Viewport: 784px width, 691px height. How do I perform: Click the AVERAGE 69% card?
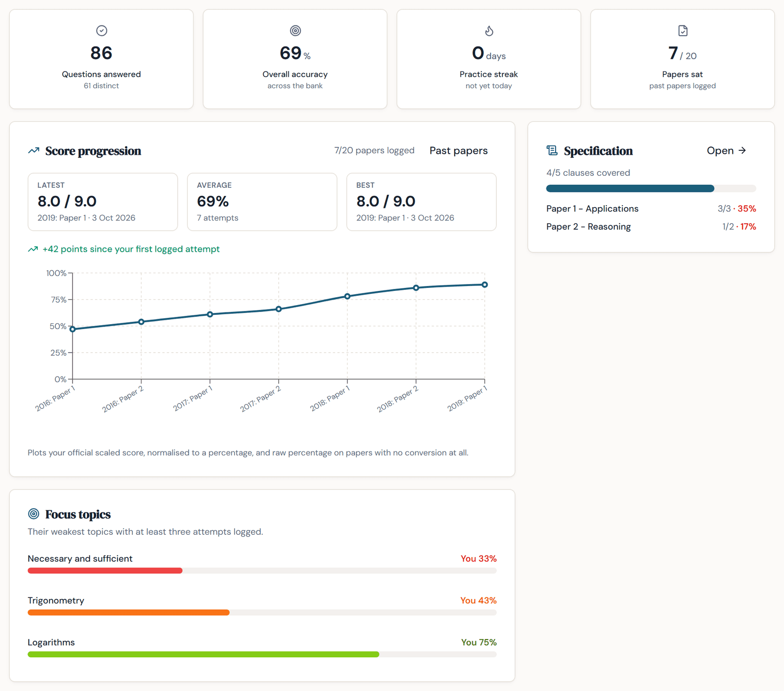pos(262,202)
